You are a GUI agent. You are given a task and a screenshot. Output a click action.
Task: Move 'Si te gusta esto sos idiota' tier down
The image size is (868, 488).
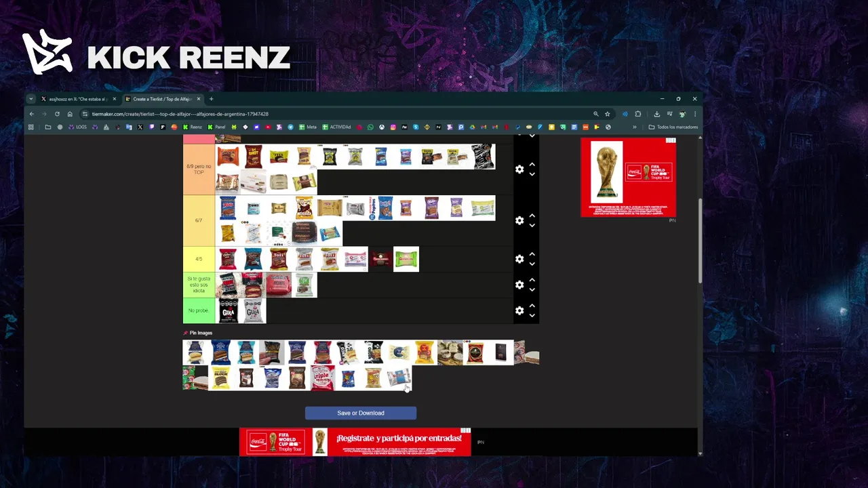click(x=532, y=289)
